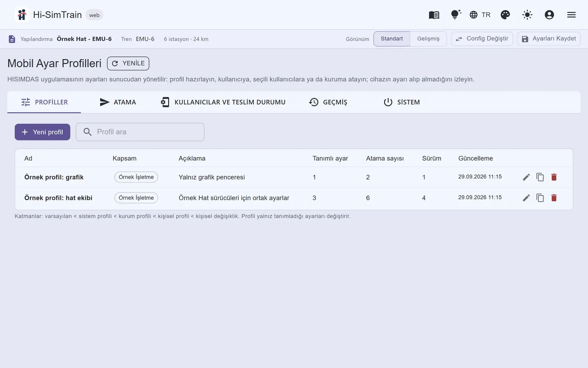This screenshot has height=368, width=588.
Task: Click the Hi-SimTrain logo icon
Action: pyautogui.click(x=22, y=15)
